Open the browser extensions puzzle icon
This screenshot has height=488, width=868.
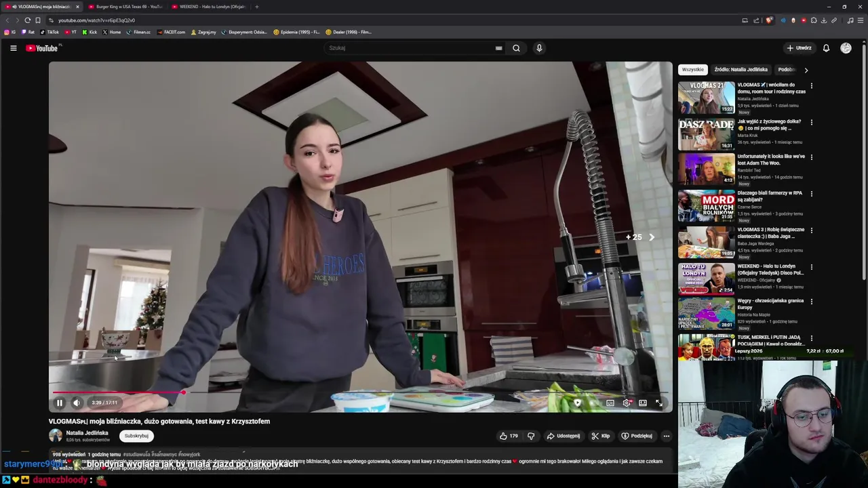point(814,20)
